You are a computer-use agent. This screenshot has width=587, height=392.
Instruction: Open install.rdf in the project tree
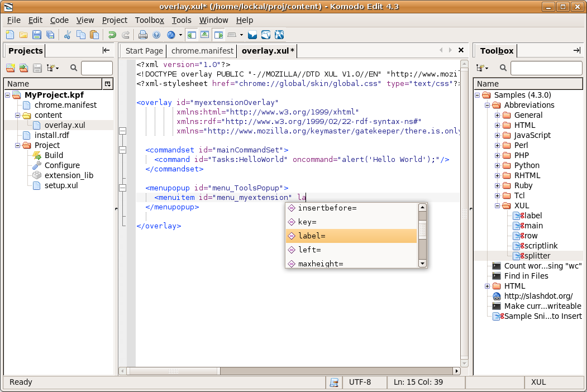coord(52,135)
